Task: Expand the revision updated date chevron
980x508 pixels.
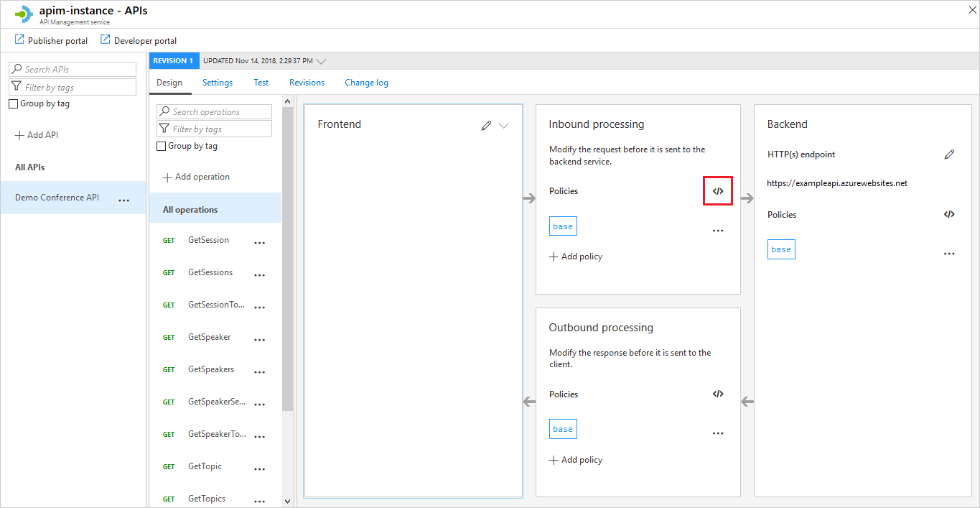Action: tap(320, 61)
